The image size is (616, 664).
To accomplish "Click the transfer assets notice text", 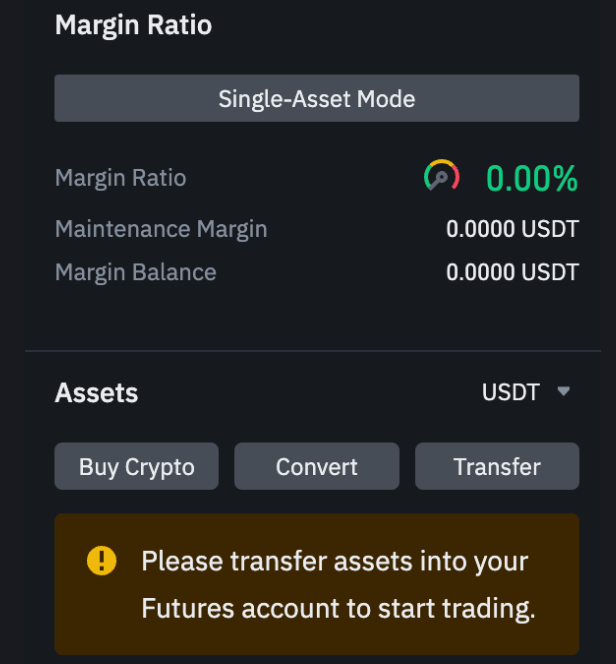I will (338, 584).
